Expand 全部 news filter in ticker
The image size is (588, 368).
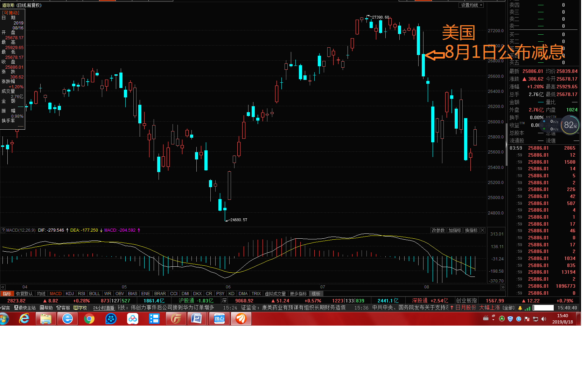[509, 308]
